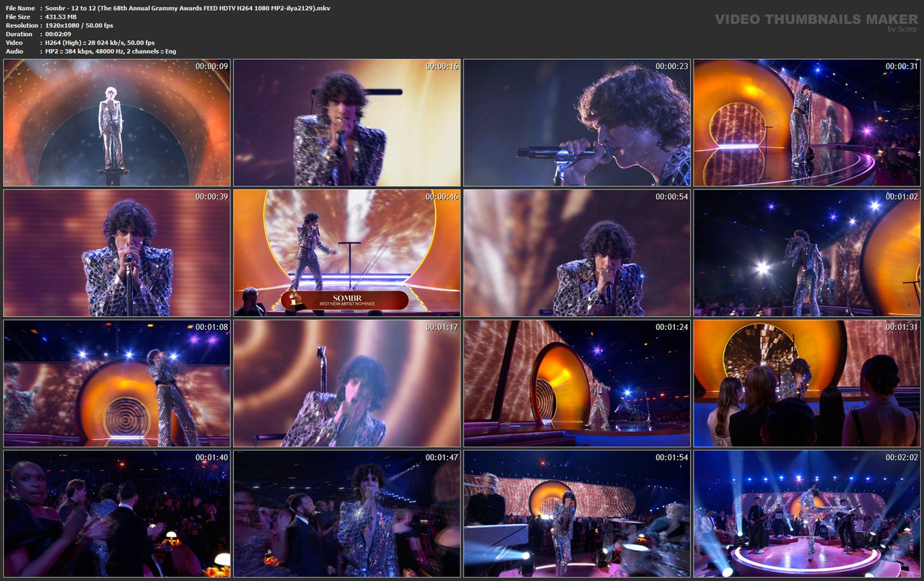
Task: Select the frame at 00:02:02
Action: [807, 514]
